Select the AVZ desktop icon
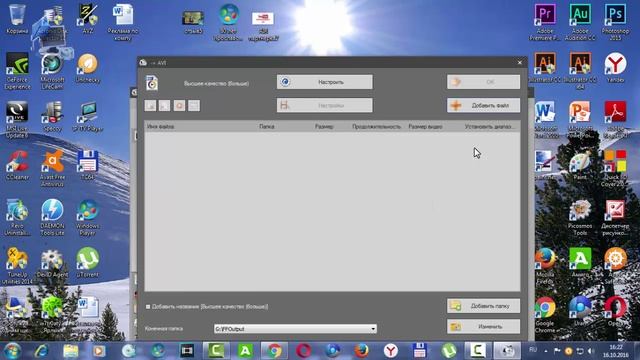Screen dimensions: 640x360 tap(88, 19)
